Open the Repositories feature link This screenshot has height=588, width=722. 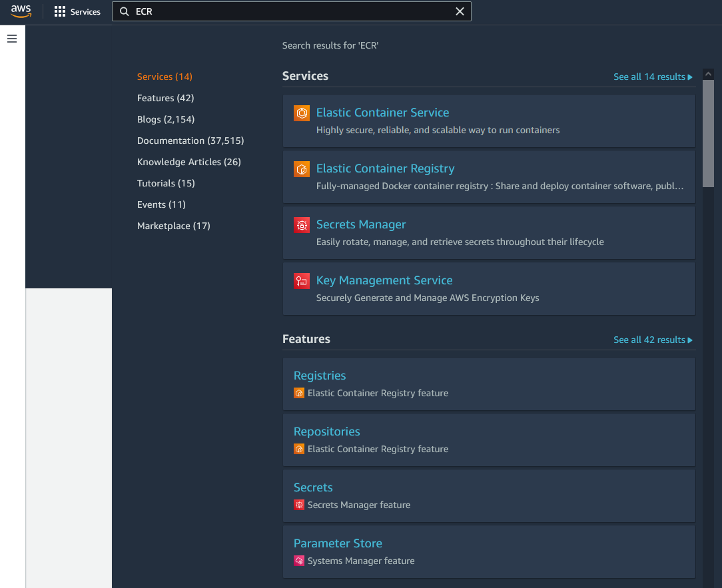(x=326, y=432)
